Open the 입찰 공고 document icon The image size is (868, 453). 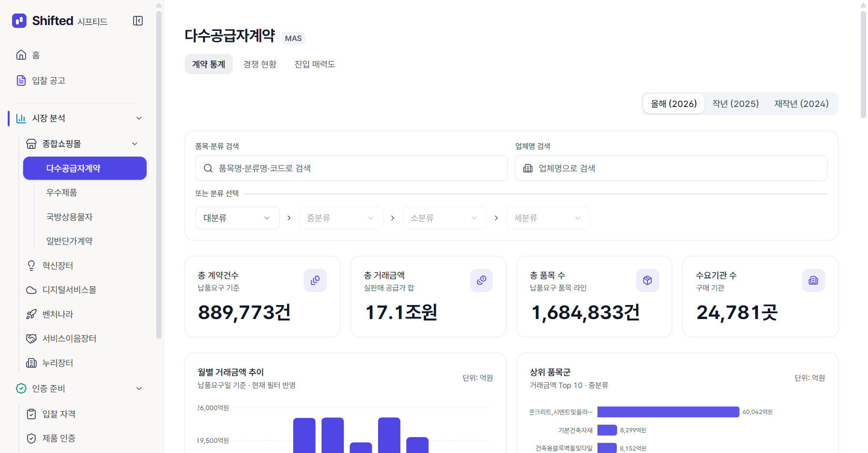click(21, 80)
